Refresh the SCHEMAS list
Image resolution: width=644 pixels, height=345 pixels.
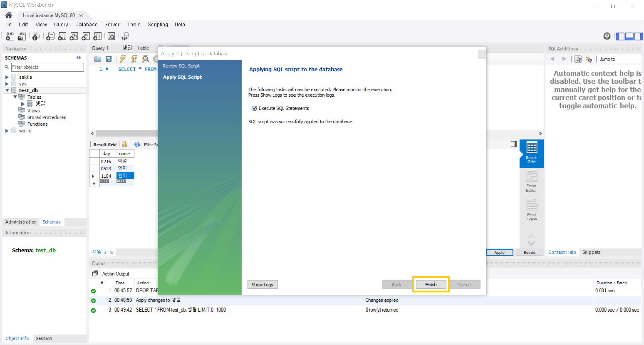click(79, 58)
